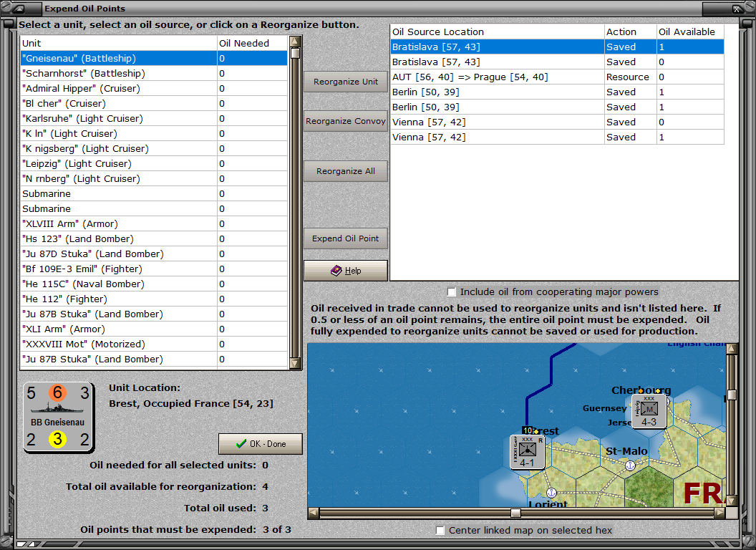
Task: Click the Lorient port anchor symbol
Action: pos(551,493)
